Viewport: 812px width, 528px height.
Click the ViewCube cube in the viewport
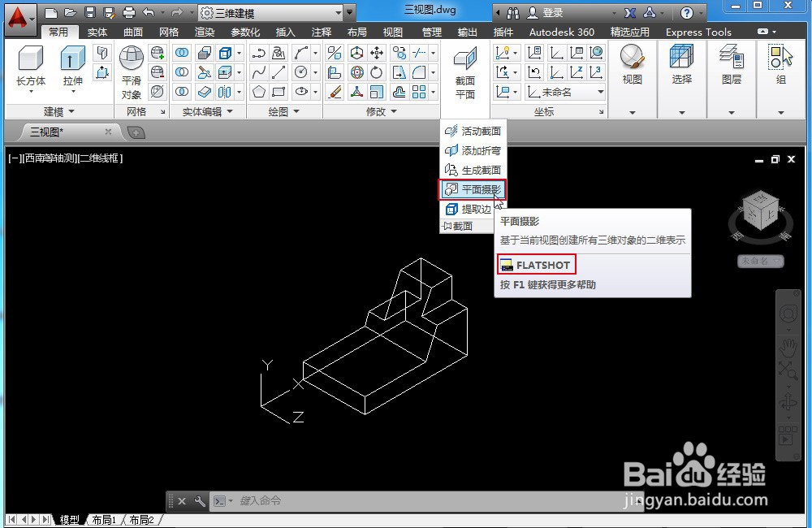coord(760,210)
